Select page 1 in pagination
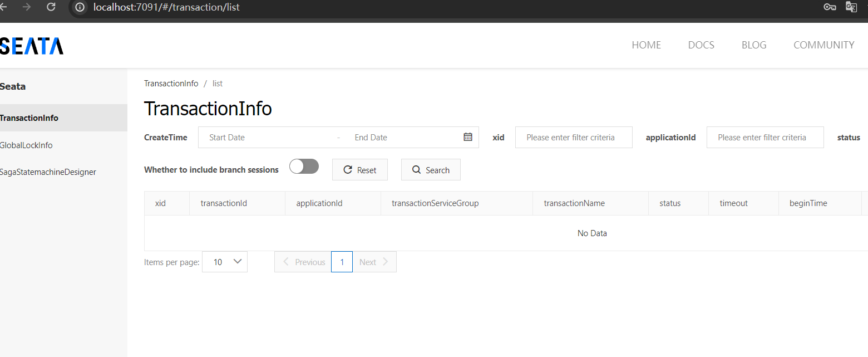868x357 pixels. coord(342,262)
